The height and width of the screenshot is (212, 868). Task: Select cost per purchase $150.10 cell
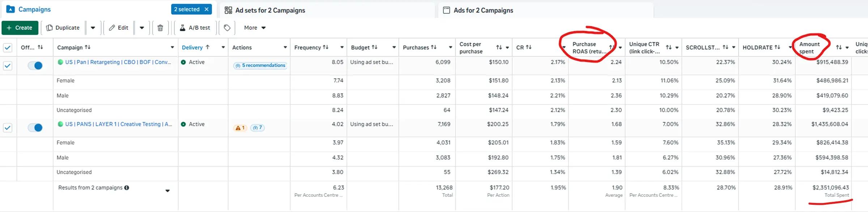[x=498, y=62]
